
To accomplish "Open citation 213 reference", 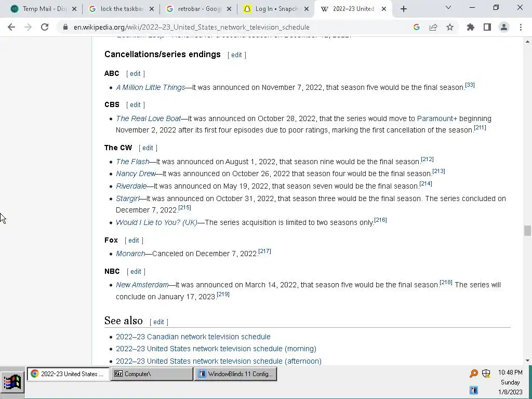I will point(438,171).
